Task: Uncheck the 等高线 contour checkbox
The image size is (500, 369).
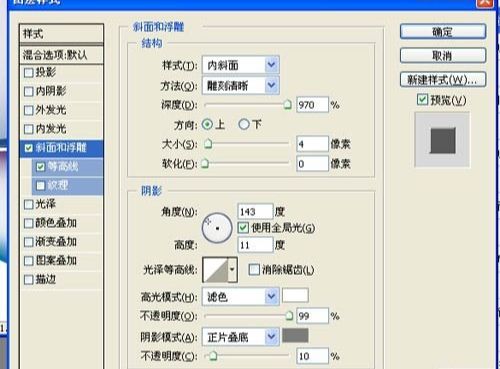Action: pos(40,166)
